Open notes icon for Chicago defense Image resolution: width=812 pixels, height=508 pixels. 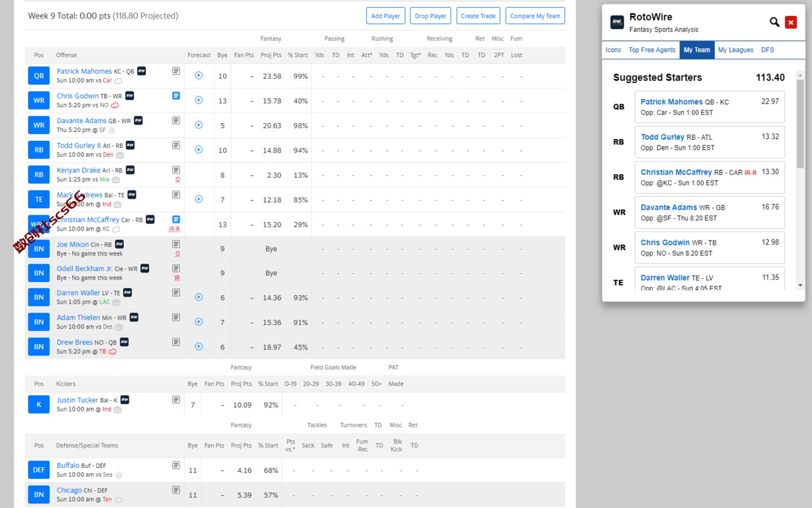pyautogui.click(x=176, y=490)
